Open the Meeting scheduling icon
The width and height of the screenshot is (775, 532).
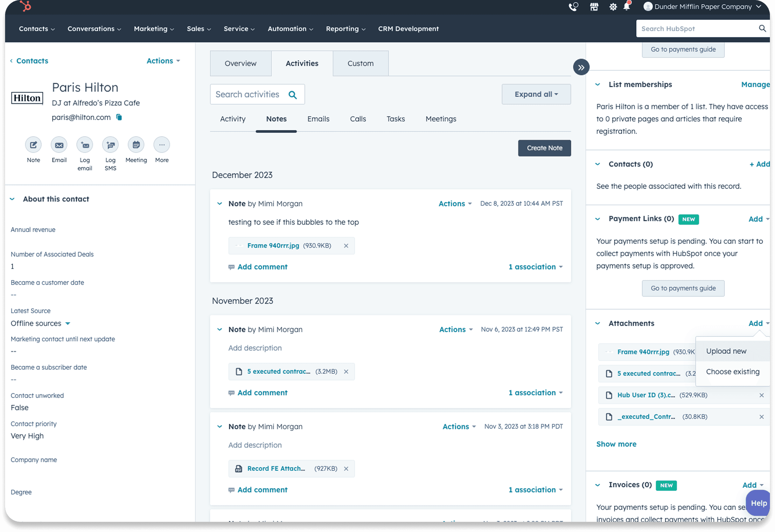point(136,145)
